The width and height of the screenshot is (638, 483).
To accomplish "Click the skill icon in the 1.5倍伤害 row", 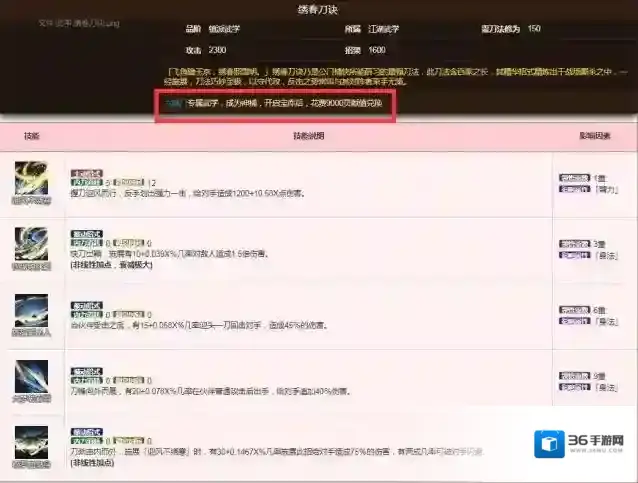I will point(31,244).
